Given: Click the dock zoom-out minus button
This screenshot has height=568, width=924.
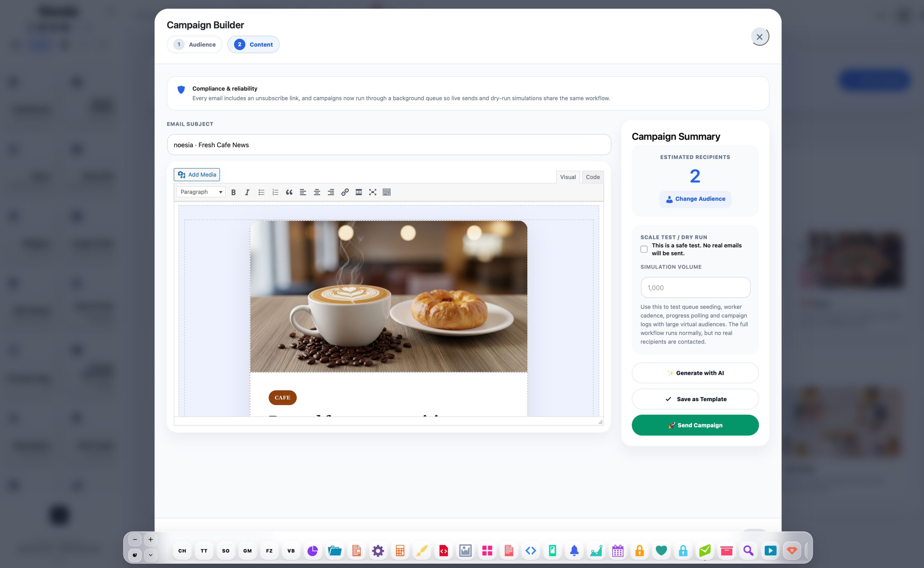Looking at the screenshot, I should click(x=135, y=540).
